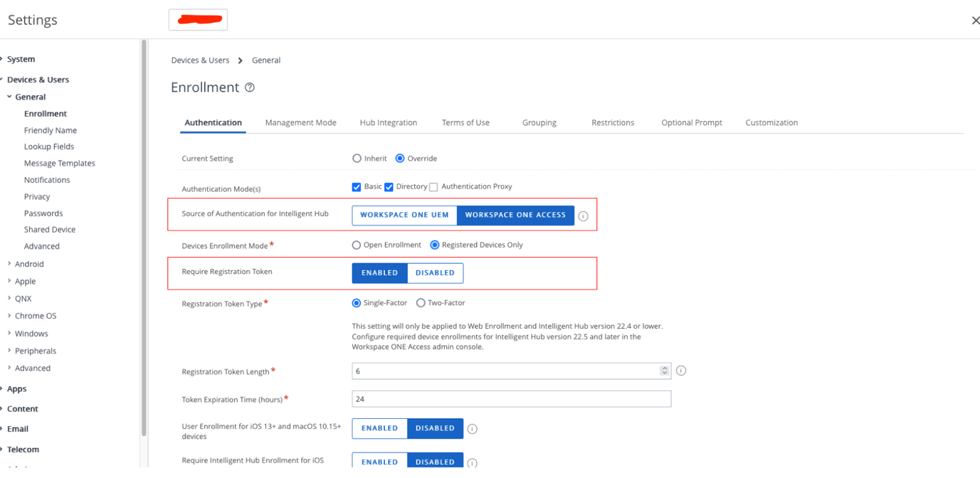This screenshot has height=478, width=980.
Task: Choose Registered Devices Only radio
Action: click(x=435, y=245)
